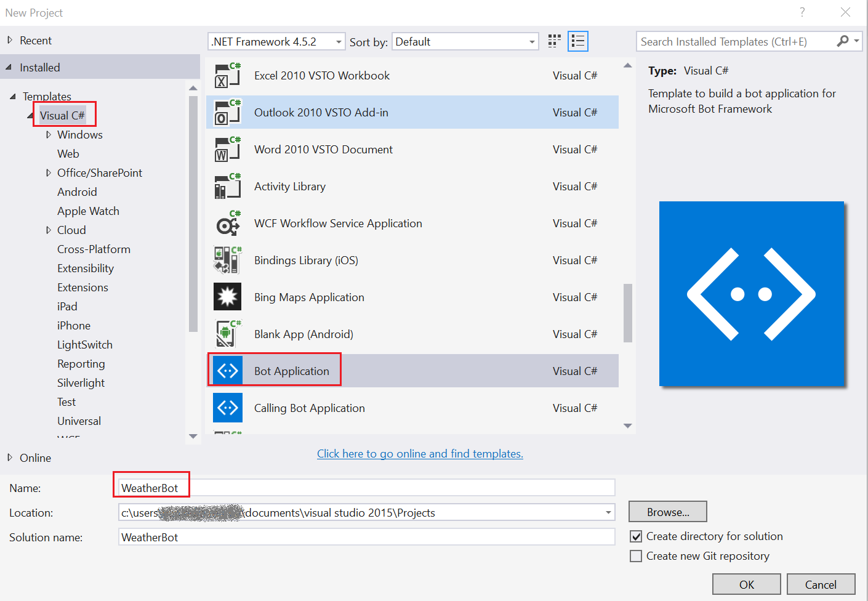Viewport: 868px width, 601px height.
Task: Click template list scroll up arrow
Action: [x=627, y=65]
